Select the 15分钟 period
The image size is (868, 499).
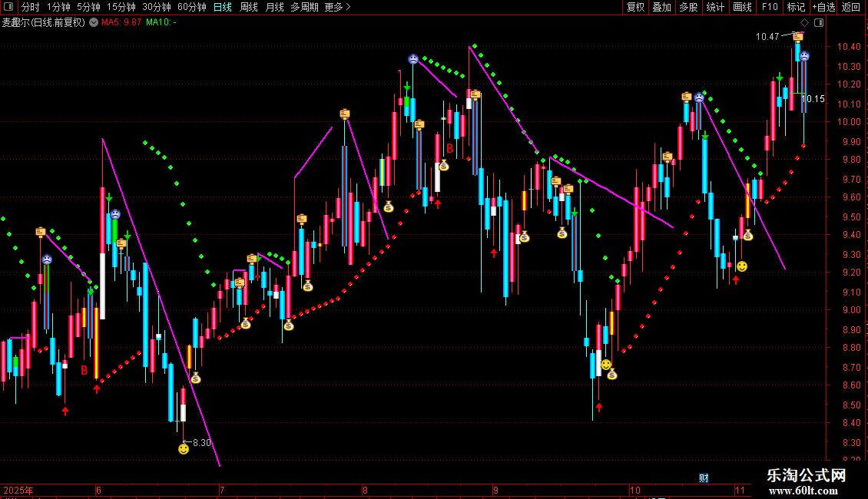click(121, 7)
